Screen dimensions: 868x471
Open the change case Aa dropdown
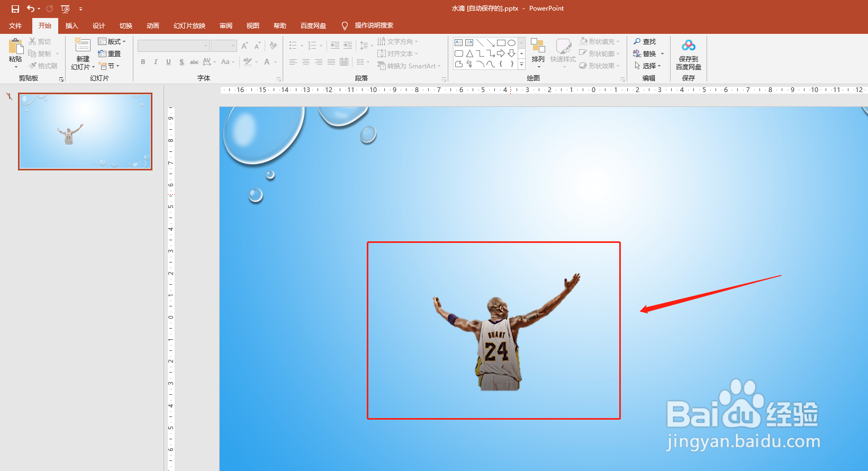click(x=228, y=62)
